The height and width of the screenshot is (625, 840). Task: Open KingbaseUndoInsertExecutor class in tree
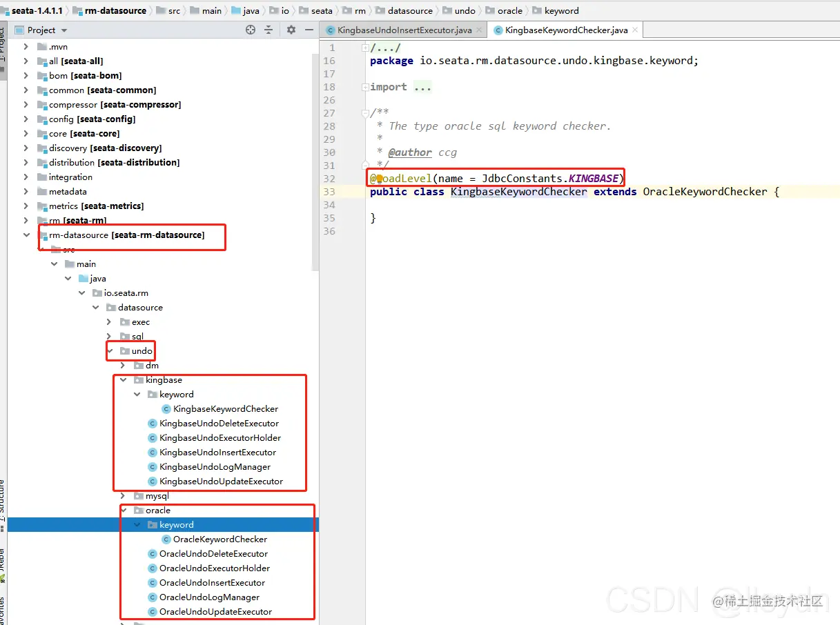pyautogui.click(x=217, y=453)
